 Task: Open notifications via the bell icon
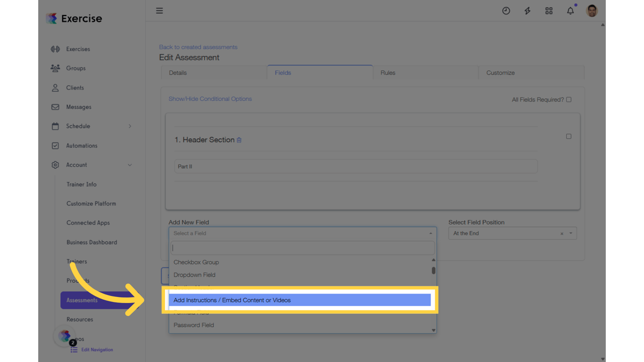[570, 10]
